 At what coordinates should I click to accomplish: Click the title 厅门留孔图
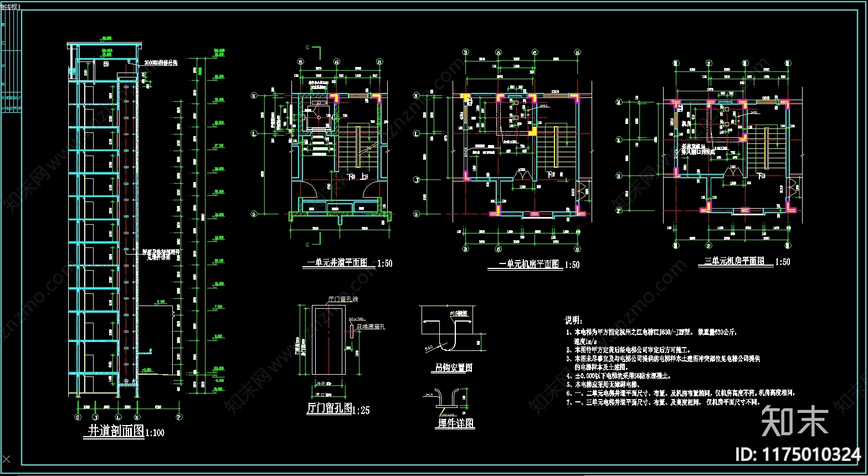329,408
